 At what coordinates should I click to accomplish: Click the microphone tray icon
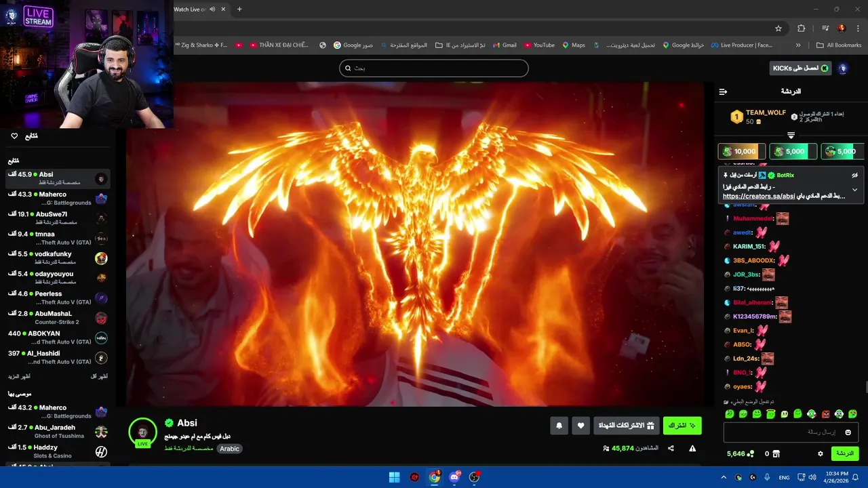tap(767, 477)
